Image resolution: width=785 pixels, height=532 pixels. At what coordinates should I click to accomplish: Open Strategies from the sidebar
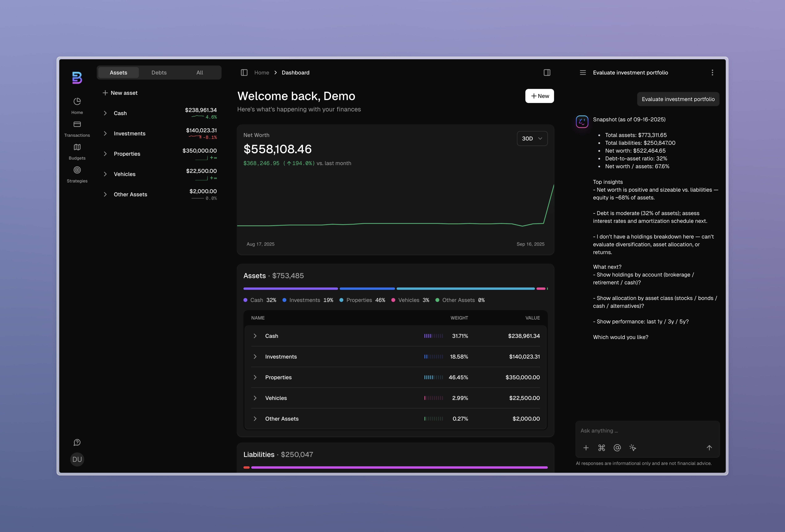pyautogui.click(x=77, y=173)
